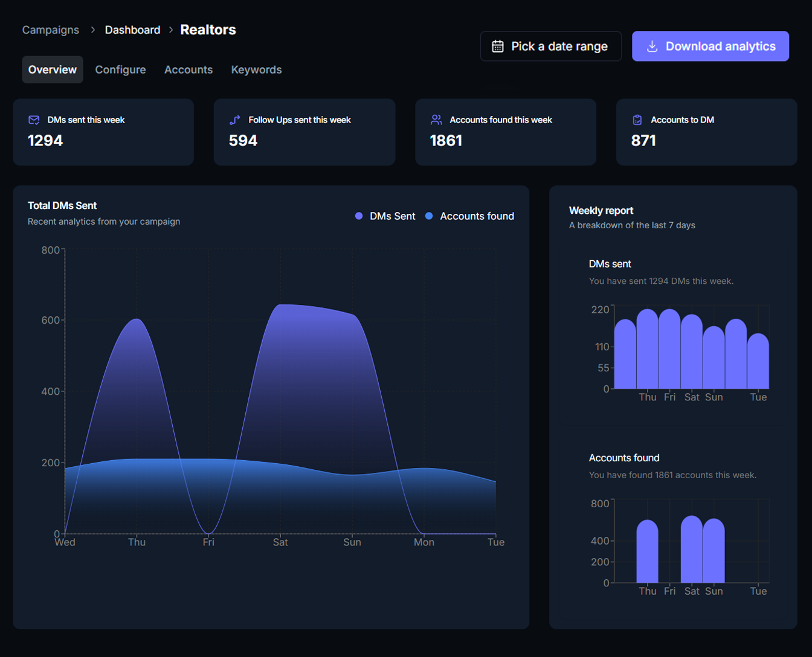Switch to the Configure tab
This screenshot has width=812, height=657.
click(x=120, y=70)
